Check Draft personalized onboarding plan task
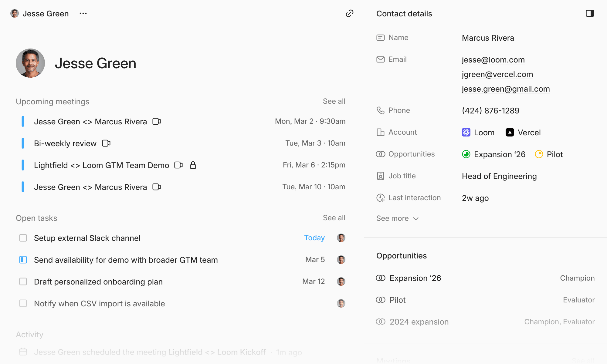Viewport: 607px width, 364px height. (x=23, y=281)
